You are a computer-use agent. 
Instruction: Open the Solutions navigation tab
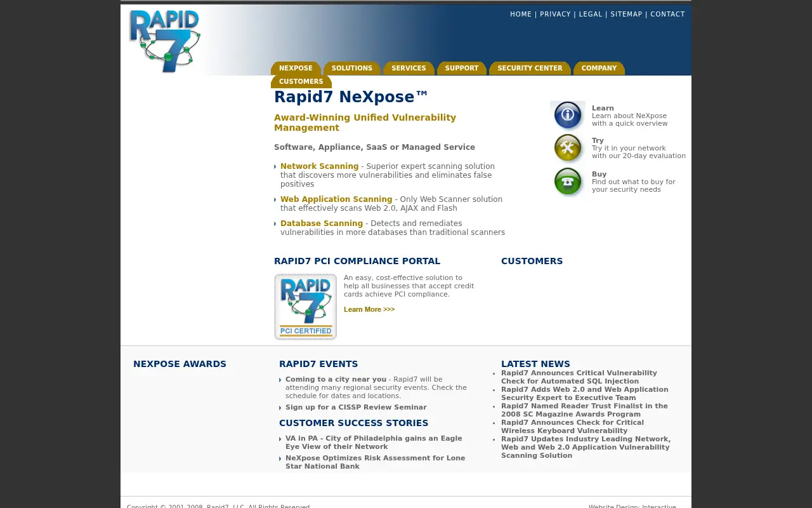(x=351, y=69)
